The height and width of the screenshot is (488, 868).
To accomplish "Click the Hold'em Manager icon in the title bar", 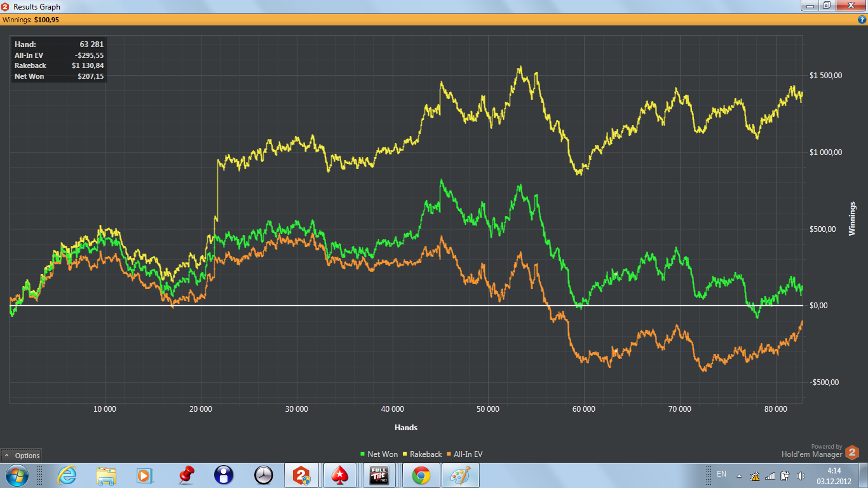I will [x=6, y=6].
